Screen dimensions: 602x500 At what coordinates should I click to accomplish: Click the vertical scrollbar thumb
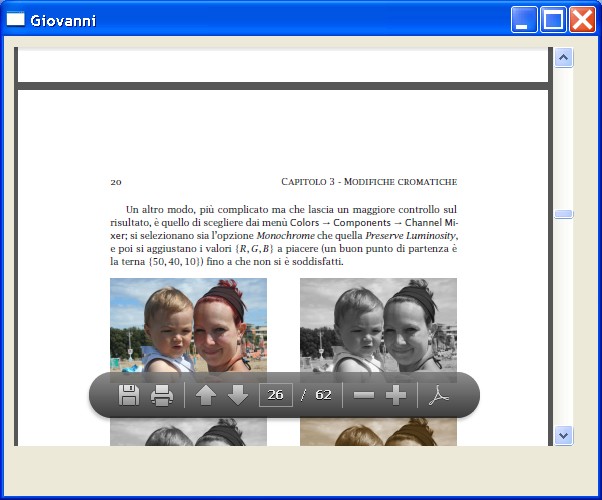(x=563, y=214)
